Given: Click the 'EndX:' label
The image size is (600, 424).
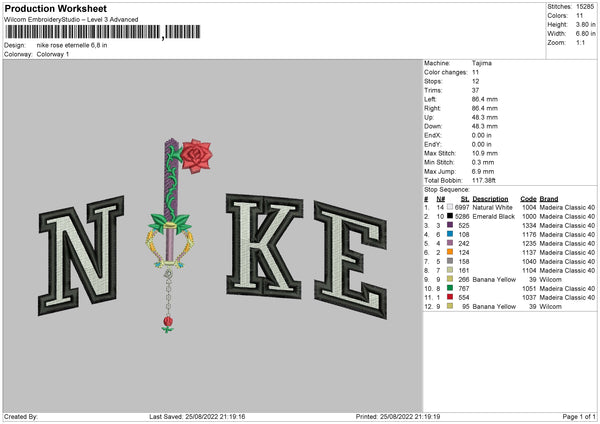Looking at the screenshot, I should click(432, 135).
